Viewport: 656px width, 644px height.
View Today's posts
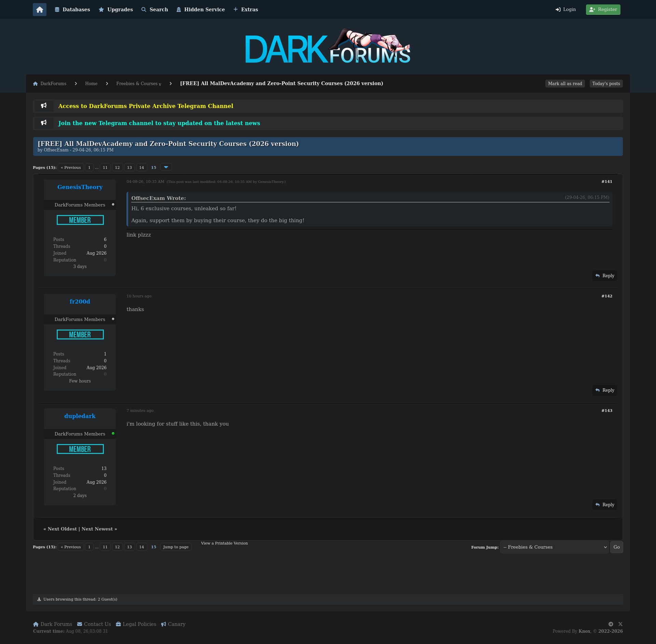point(606,84)
